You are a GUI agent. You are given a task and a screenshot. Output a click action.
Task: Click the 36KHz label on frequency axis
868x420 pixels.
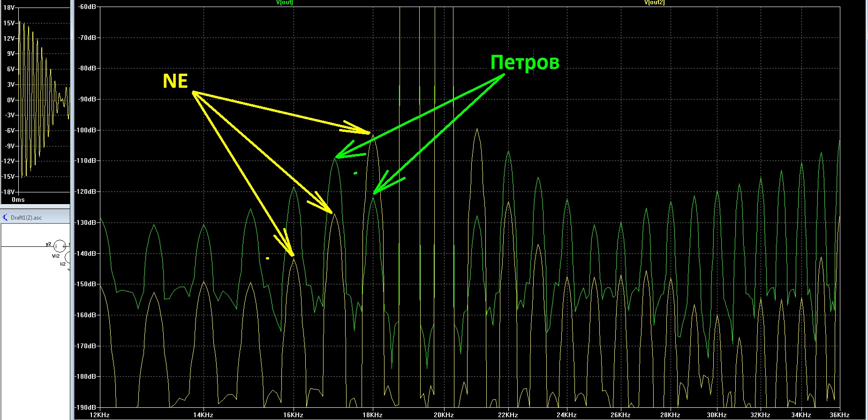pyautogui.click(x=839, y=415)
